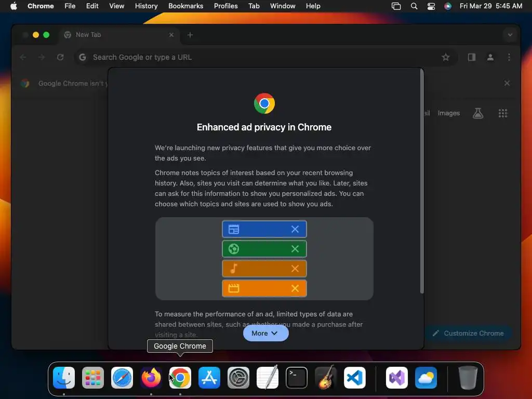Open the Apple menu
The image size is (532, 399).
tap(14, 6)
